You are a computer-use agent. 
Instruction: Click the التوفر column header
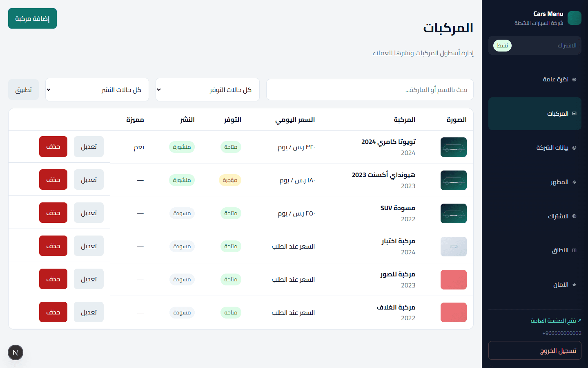(x=233, y=119)
